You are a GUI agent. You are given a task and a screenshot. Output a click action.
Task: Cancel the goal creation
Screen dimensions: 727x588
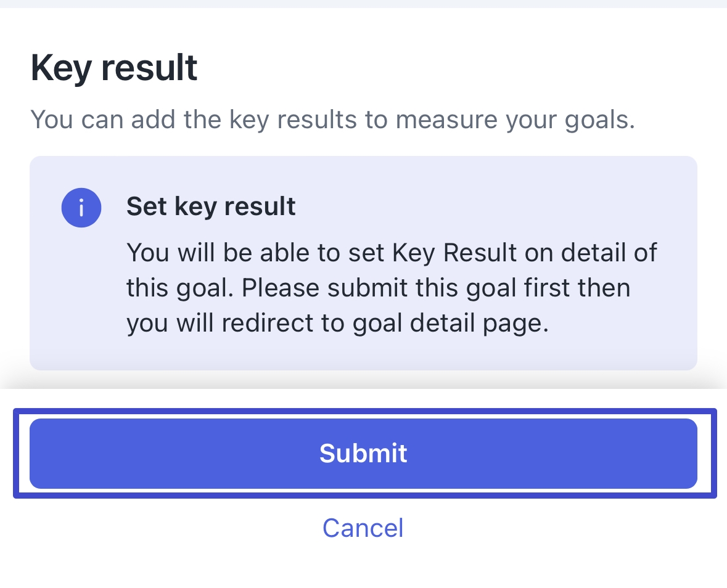pyautogui.click(x=363, y=528)
